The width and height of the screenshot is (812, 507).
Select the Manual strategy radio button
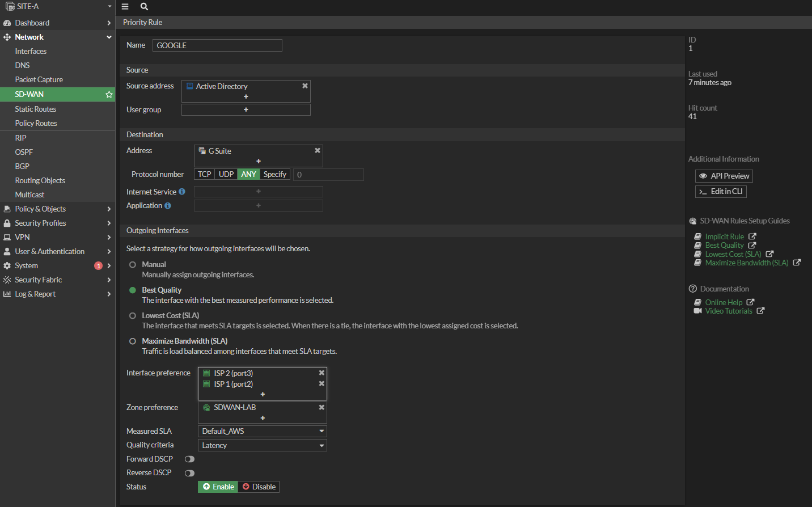pos(133,265)
